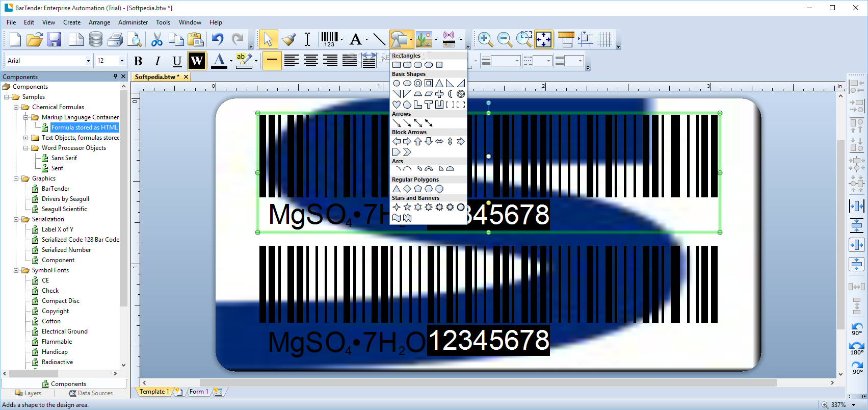Image resolution: width=868 pixels, height=410 pixels.
Task: Fit the template to the window
Action: pos(544,39)
